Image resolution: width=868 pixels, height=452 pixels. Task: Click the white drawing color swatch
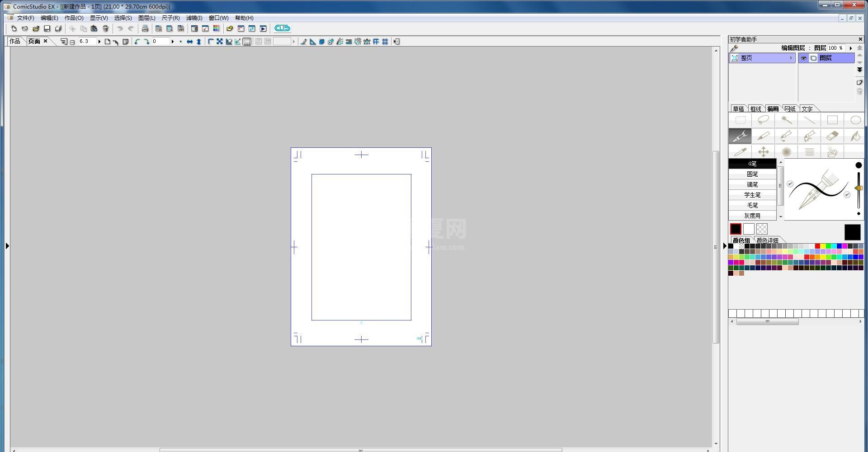749,229
